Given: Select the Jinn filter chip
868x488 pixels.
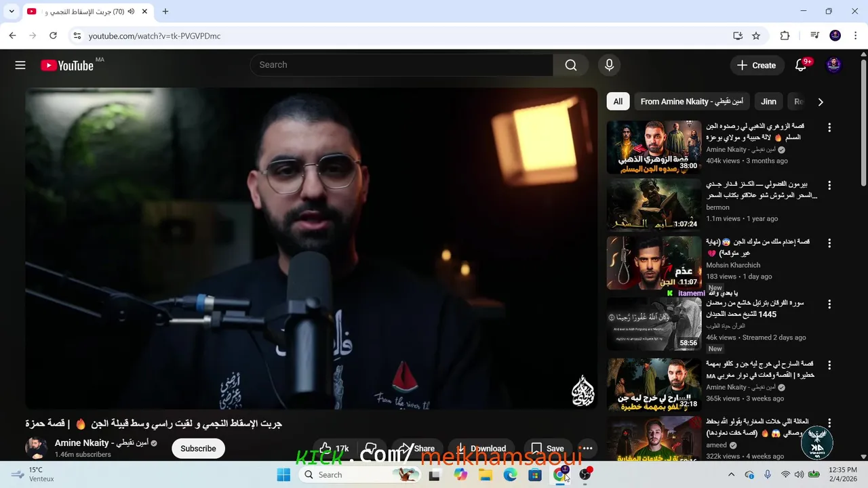Looking at the screenshot, I should pos(768,102).
